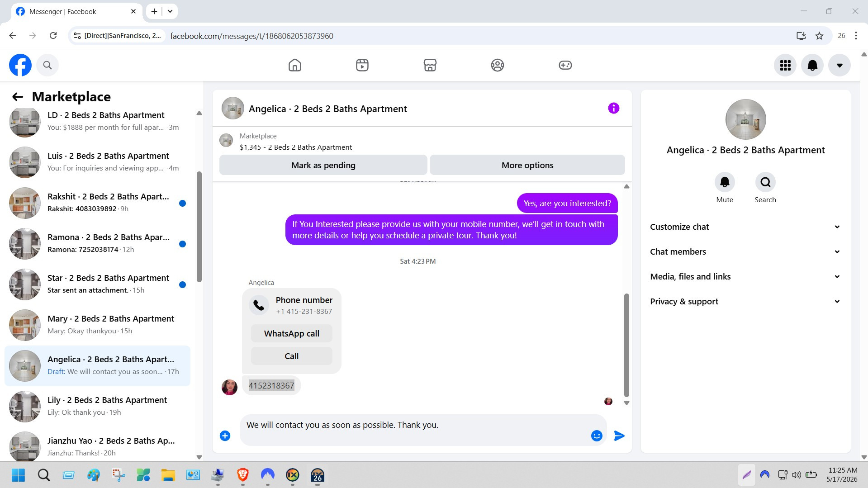Click WhatsApp call button

[x=292, y=333]
